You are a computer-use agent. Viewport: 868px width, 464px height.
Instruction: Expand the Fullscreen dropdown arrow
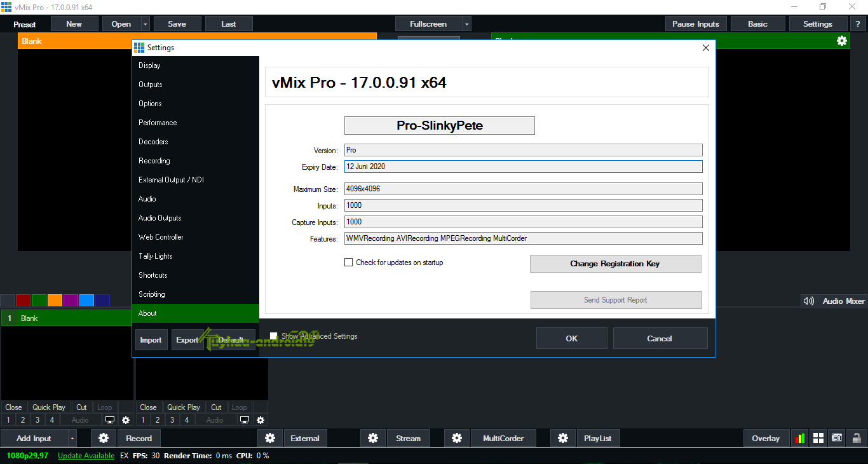(x=467, y=24)
